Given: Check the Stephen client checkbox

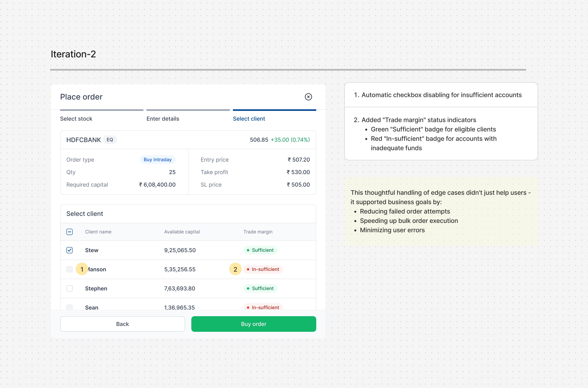Looking at the screenshot, I should point(69,288).
